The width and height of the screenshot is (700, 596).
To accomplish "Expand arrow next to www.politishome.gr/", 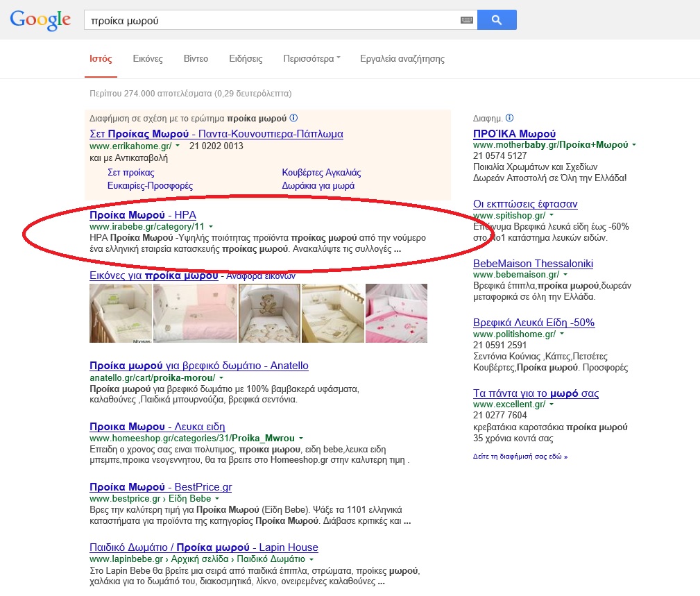I will click(562, 334).
